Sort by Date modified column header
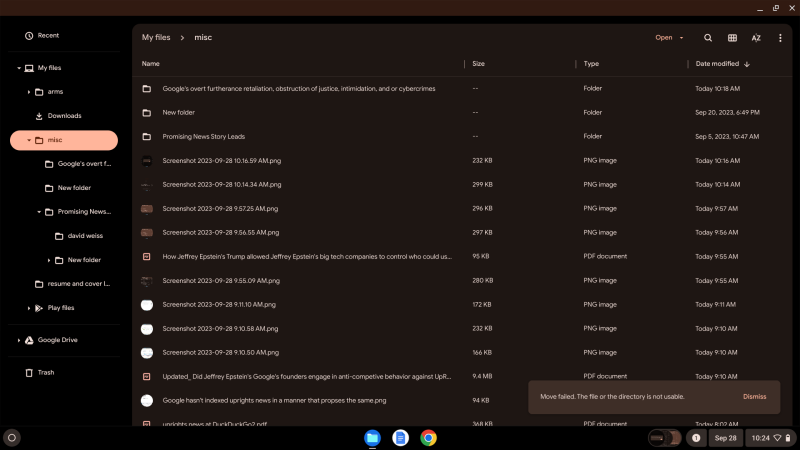The height and width of the screenshot is (450, 800). click(x=717, y=64)
